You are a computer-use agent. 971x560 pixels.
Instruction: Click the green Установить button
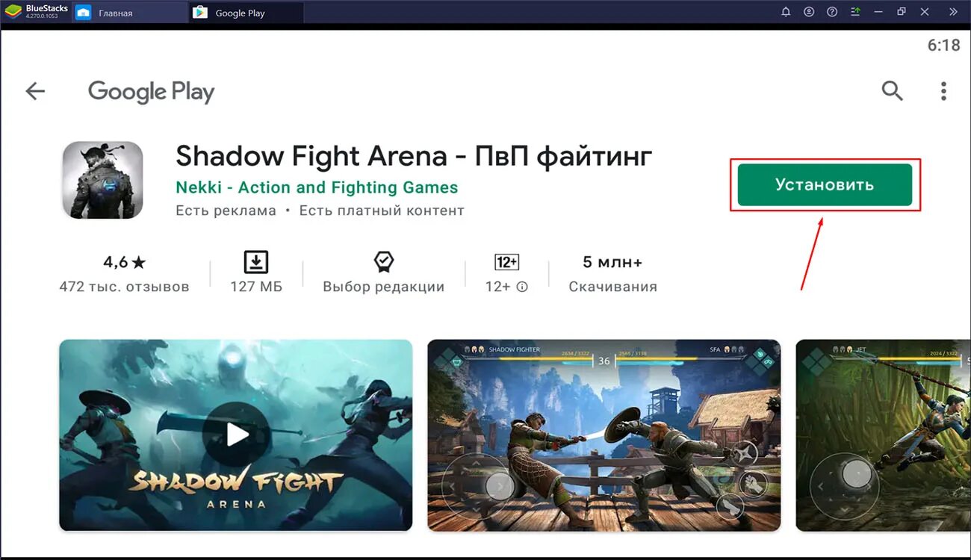pyautogui.click(x=825, y=184)
